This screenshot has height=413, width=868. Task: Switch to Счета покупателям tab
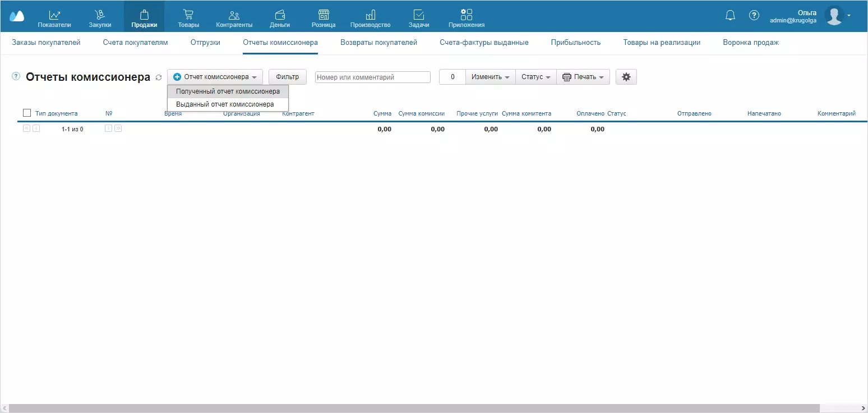pos(135,43)
